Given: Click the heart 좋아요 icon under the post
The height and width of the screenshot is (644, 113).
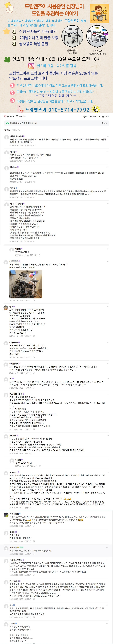Looking at the screenshot, I should click(x=5, y=117).
